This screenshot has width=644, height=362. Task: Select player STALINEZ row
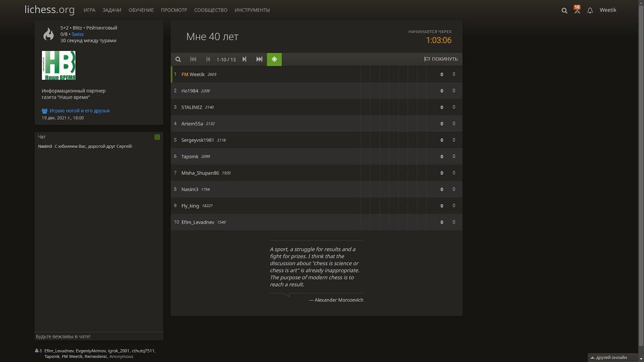(x=316, y=107)
